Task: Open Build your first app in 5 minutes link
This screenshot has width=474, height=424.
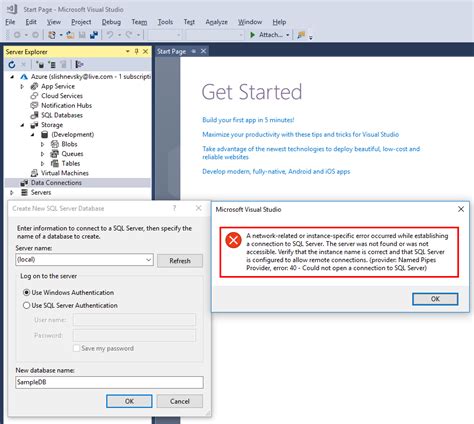Action: [x=248, y=120]
